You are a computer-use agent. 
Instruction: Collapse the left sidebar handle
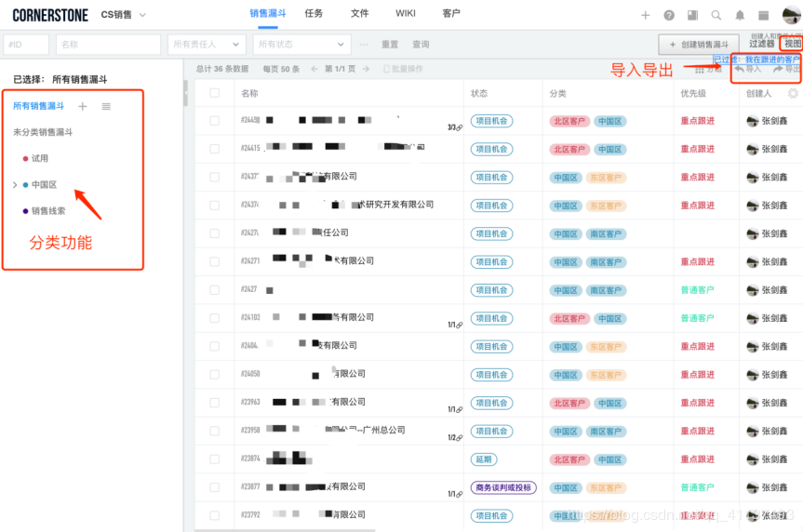pos(185,93)
